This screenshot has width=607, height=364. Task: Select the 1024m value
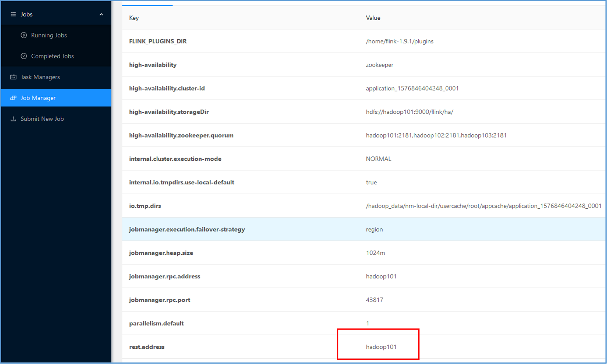(375, 253)
